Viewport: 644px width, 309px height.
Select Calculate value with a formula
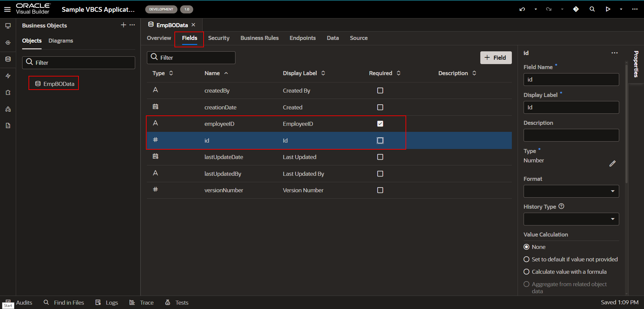click(527, 272)
